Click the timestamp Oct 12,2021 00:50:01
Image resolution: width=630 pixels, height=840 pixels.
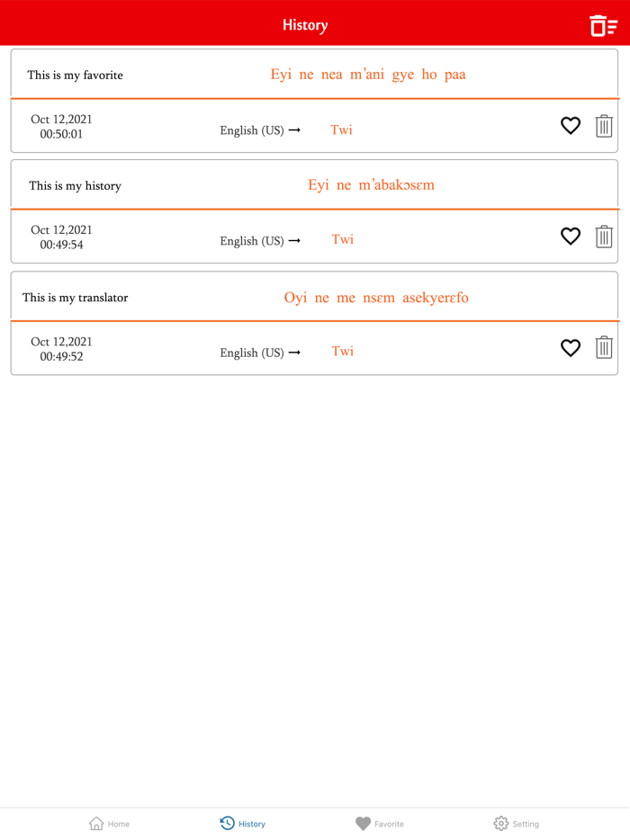59,126
